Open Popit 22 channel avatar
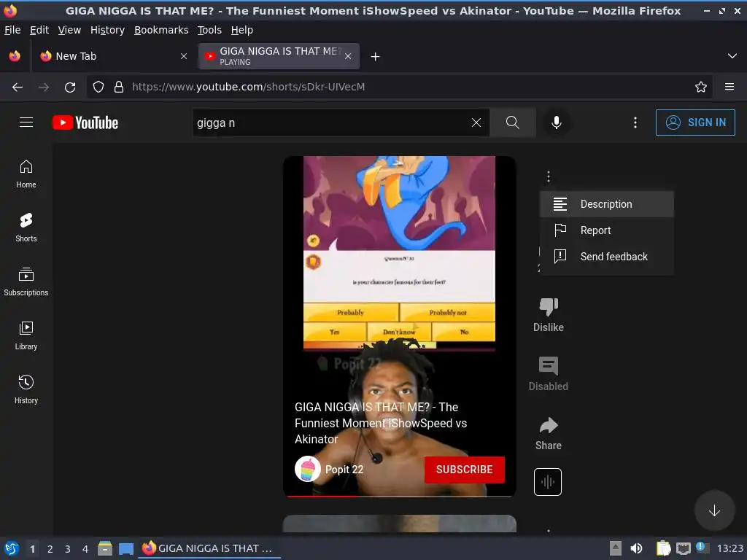 307,469
